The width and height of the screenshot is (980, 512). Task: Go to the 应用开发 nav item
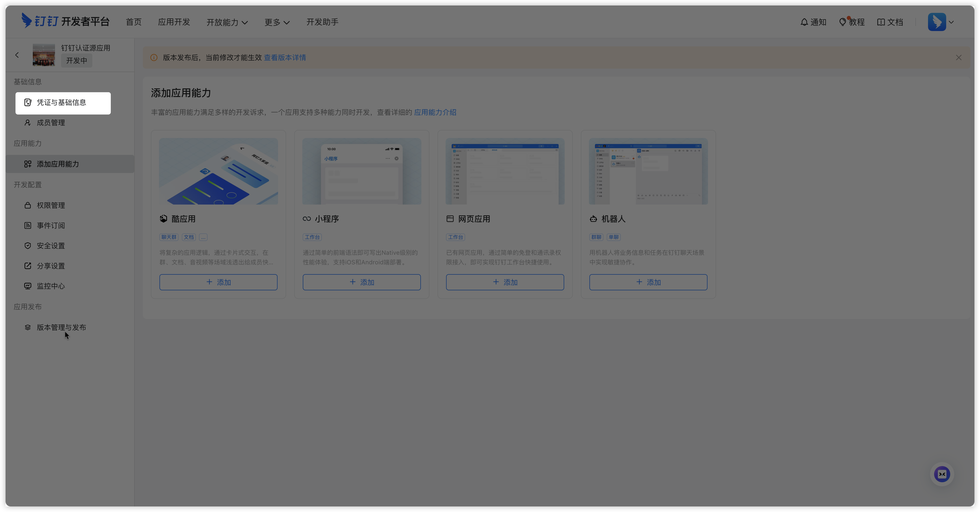[x=174, y=22]
